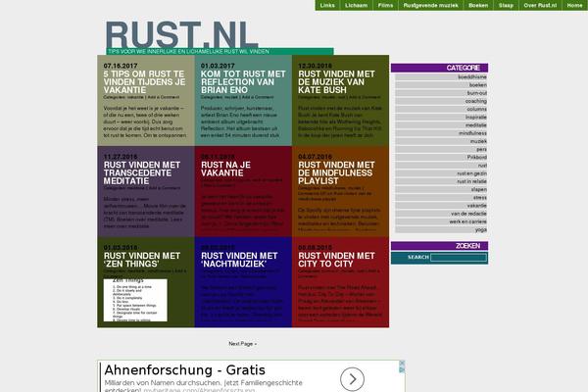
Task: Open Rustgevende muziek in top menu
Action: (431, 5)
